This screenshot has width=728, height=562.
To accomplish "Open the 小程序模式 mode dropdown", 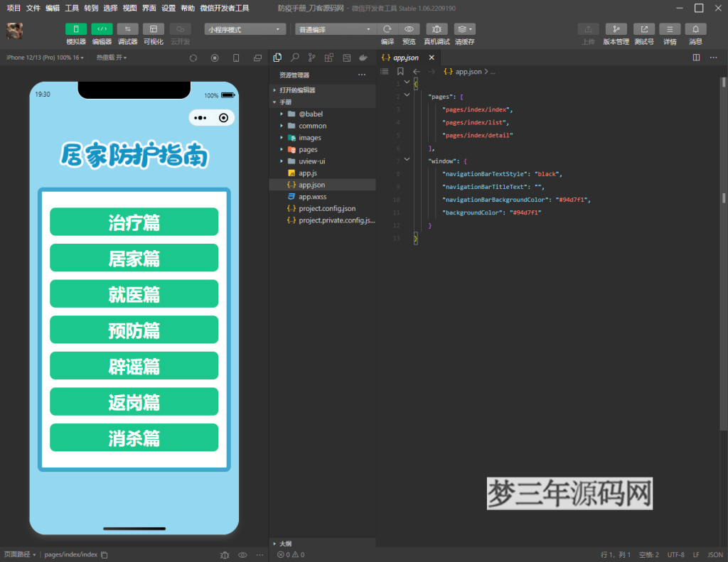I will [245, 29].
